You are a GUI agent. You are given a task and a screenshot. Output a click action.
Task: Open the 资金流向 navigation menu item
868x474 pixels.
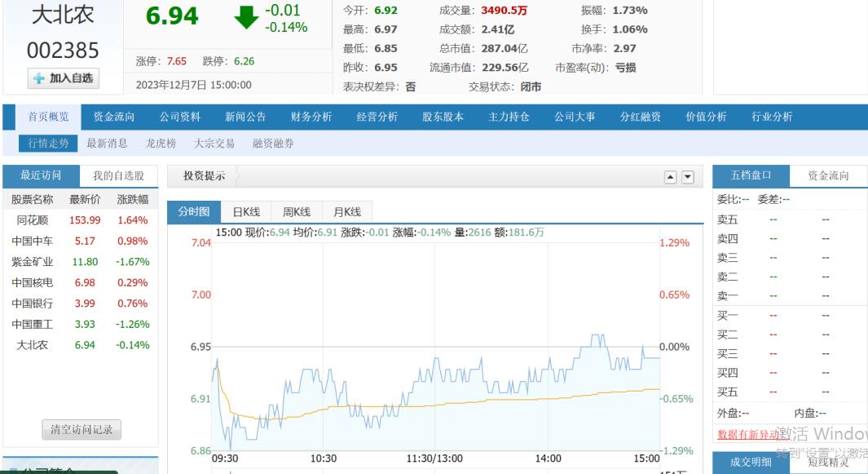click(114, 117)
